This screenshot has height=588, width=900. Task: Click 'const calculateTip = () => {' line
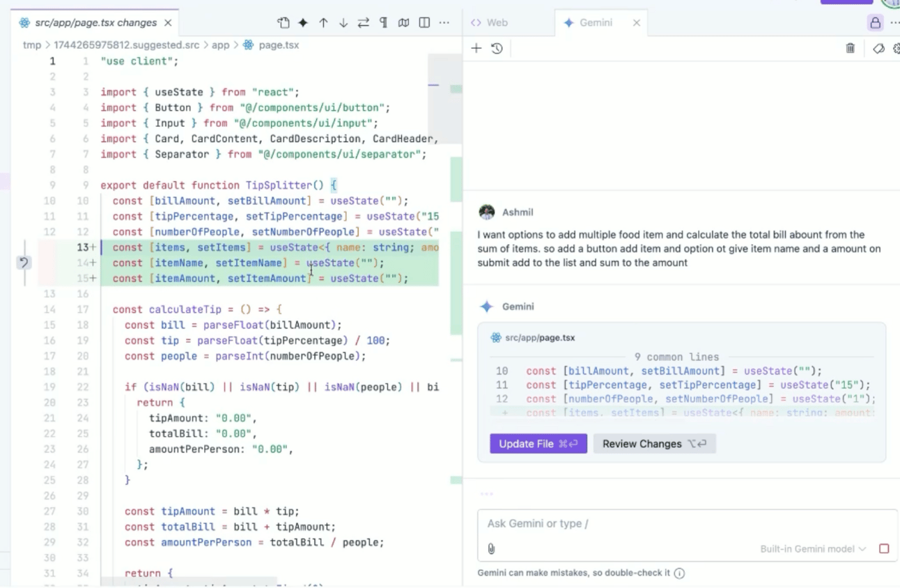197,309
